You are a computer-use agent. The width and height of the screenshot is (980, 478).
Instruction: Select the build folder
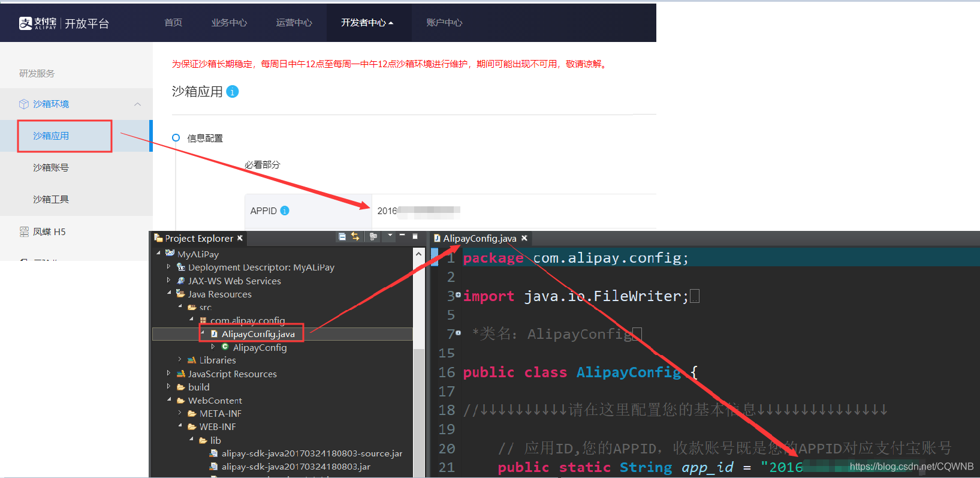pos(198,387)
